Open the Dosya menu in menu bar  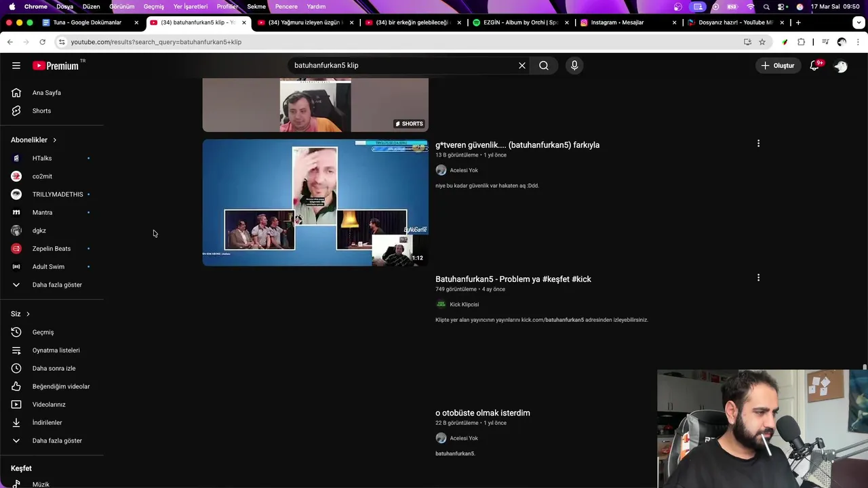[x=64, y=7]
